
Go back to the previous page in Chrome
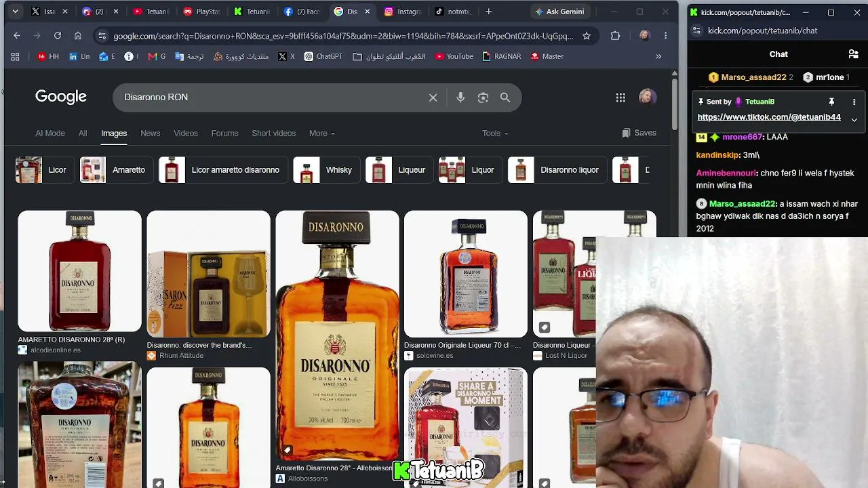(x=17, y=36)
